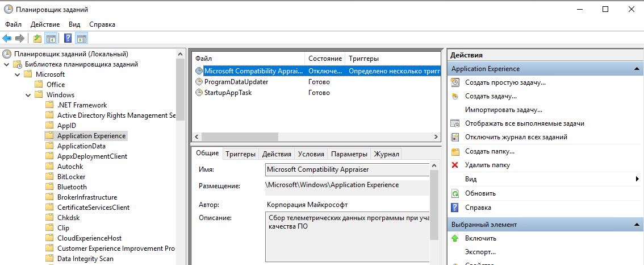Switch to the Условия tab
The width and height of the screenshot is (644, 265).
[311, 154]
